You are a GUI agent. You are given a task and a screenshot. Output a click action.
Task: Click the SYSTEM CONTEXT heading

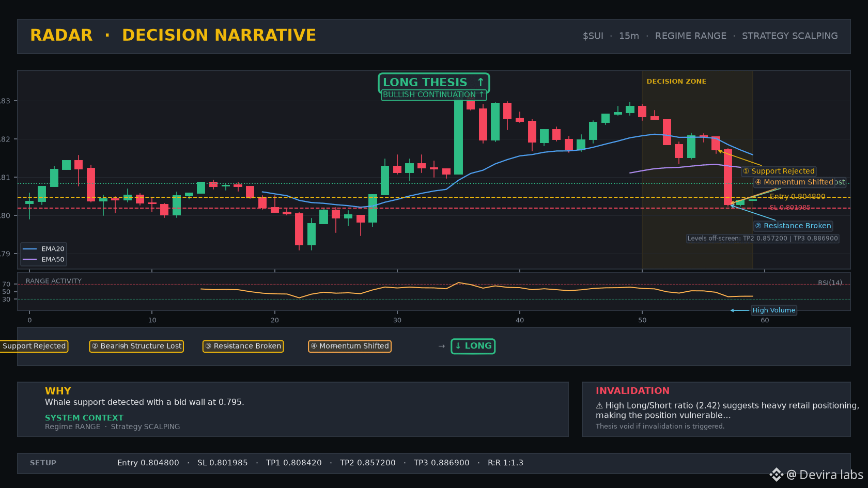coord(84,418)
